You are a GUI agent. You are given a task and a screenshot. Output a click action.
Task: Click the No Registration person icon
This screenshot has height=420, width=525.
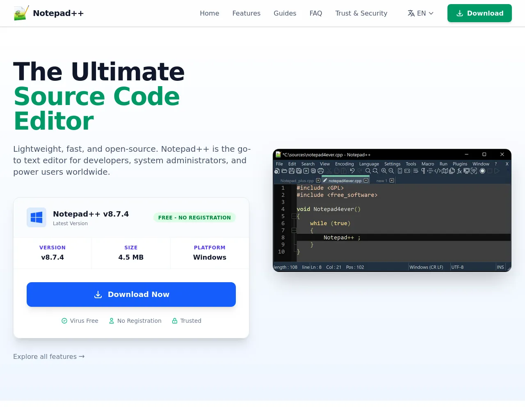pos(112,321)
